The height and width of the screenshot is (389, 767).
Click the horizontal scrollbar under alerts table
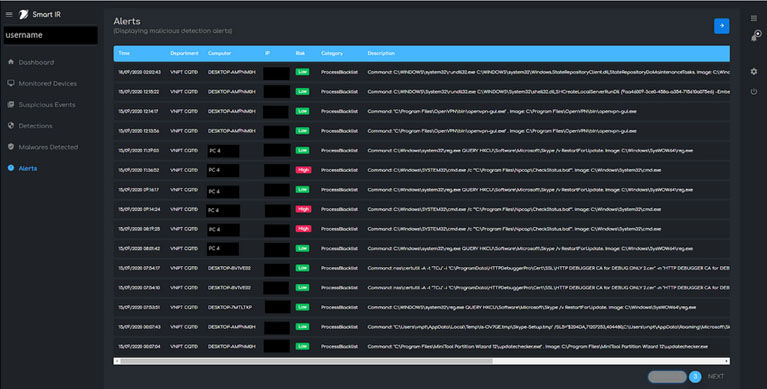coord(307,361)
